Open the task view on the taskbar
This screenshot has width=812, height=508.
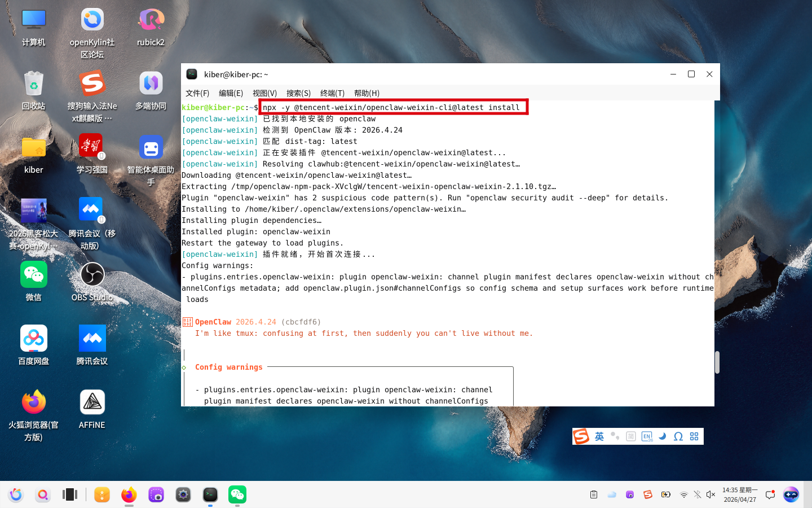point(70,495)
